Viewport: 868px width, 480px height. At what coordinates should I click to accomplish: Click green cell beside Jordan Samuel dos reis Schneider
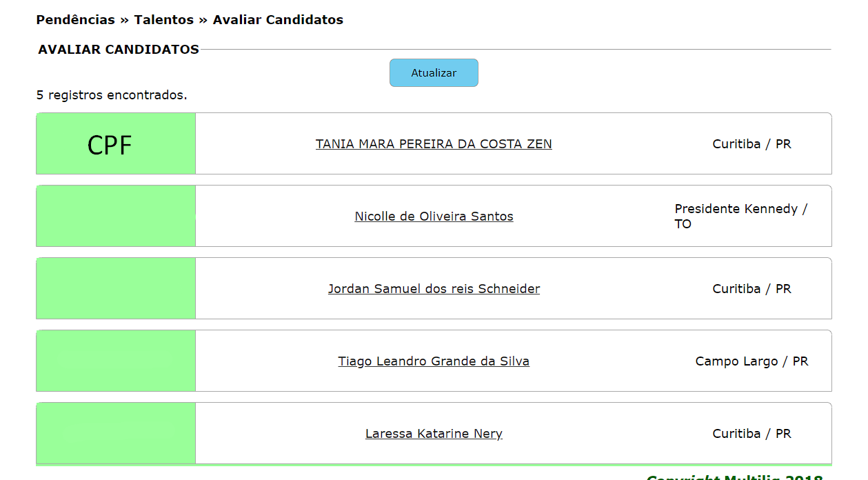pos(116,289)
